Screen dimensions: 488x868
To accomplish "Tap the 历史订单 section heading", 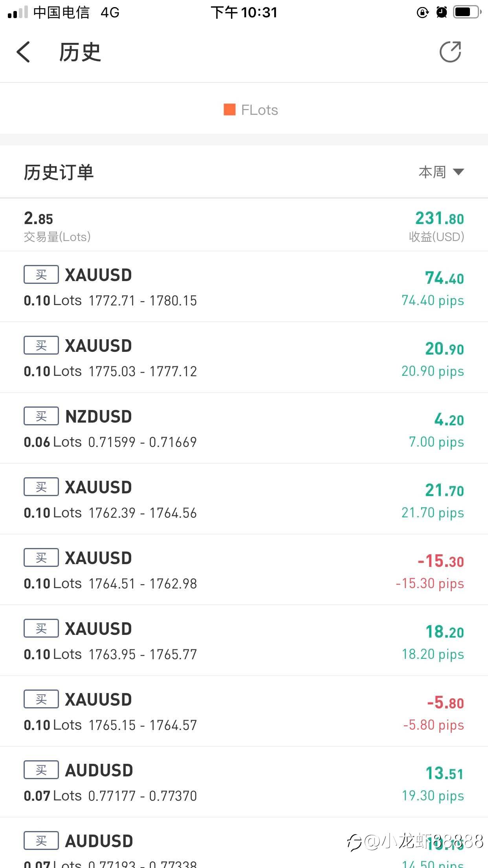I will [59, 172].
